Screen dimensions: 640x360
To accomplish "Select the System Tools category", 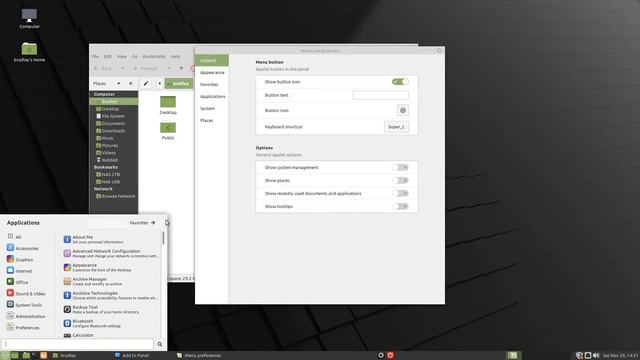I will [x=24, y=305].
